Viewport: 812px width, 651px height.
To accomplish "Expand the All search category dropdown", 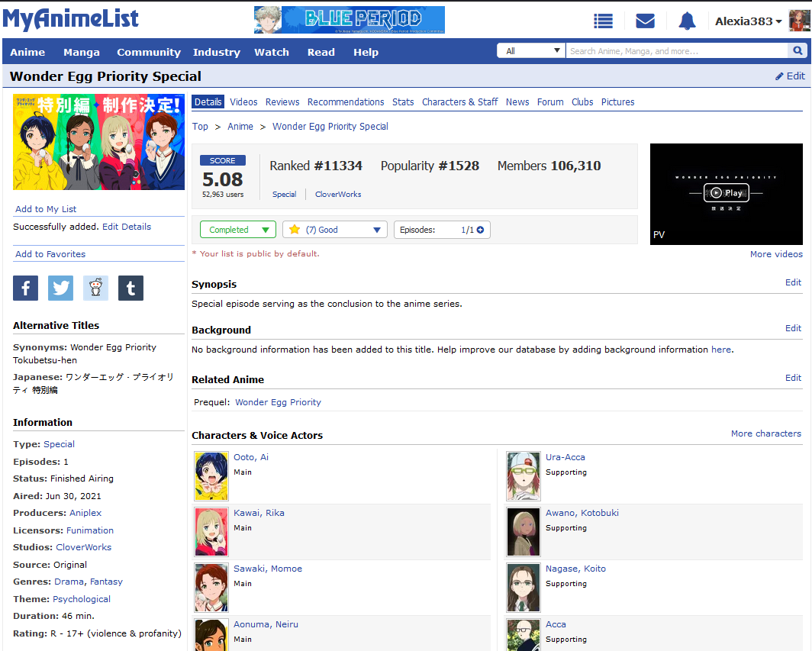I will coord(531,51).
